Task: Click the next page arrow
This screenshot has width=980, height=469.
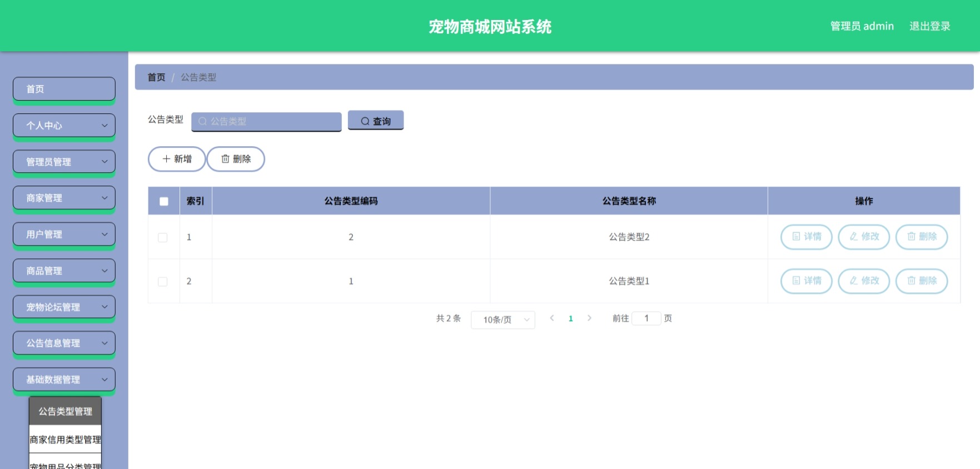Action: [x=589, y=318]
